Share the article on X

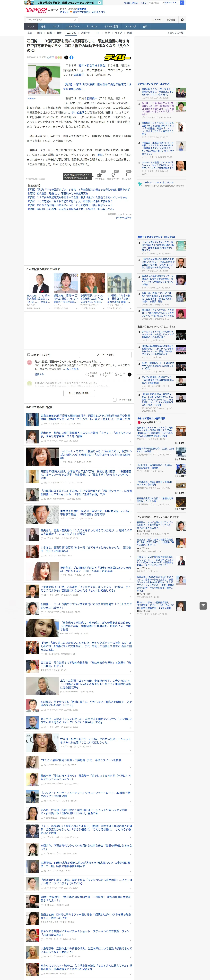(66, 57)
